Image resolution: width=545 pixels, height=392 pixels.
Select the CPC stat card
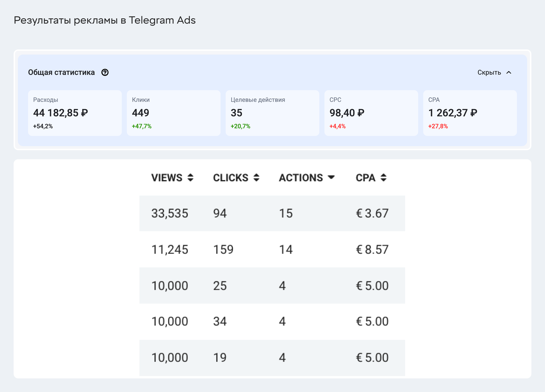click(x=371, y=113)
